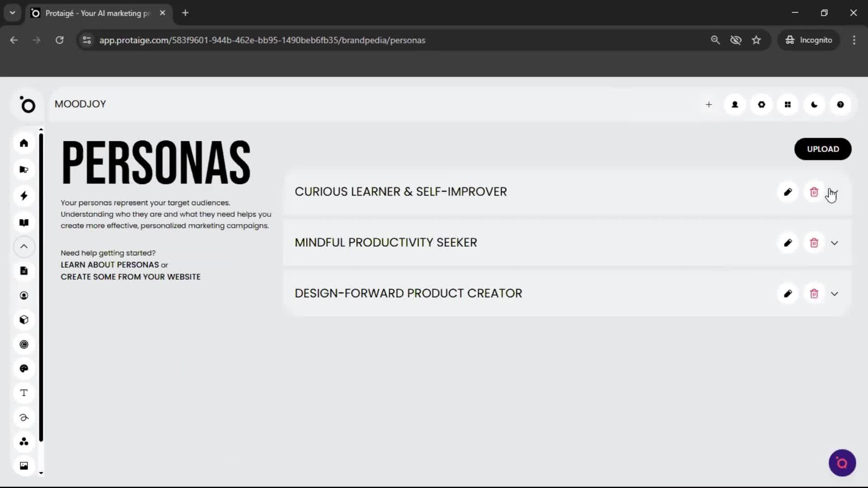Open the Brandpedia book icon in sidebar

24,222
